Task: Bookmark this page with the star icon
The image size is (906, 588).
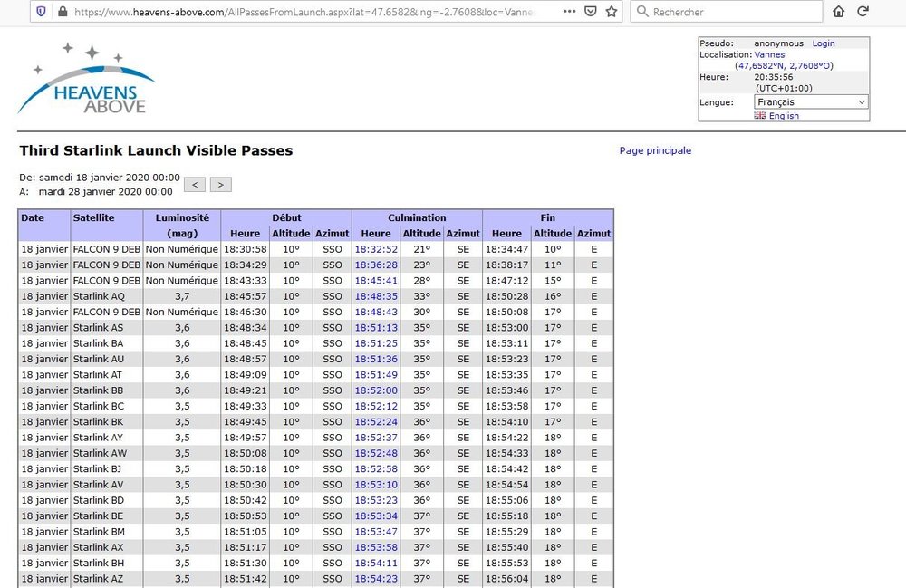Action: click(x=612, y=12)
